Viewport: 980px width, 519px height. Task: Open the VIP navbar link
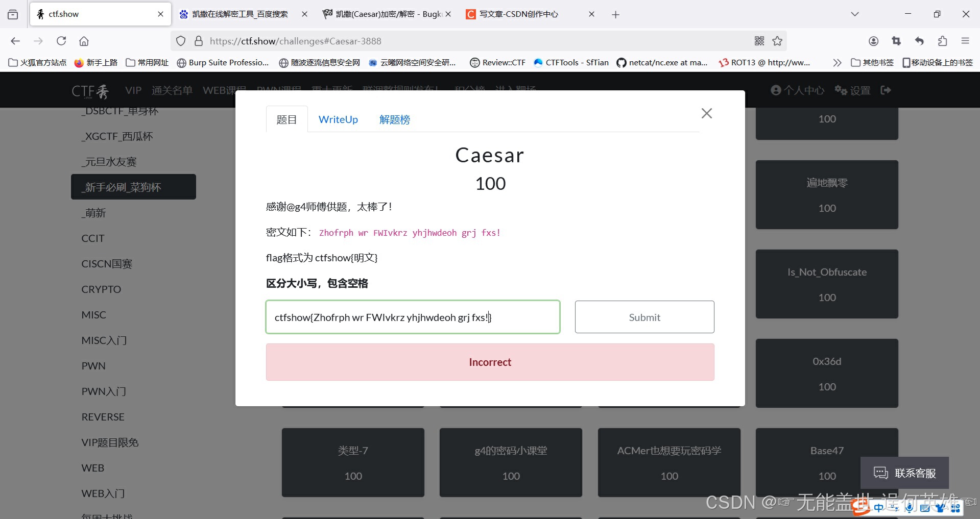[133, 90]
